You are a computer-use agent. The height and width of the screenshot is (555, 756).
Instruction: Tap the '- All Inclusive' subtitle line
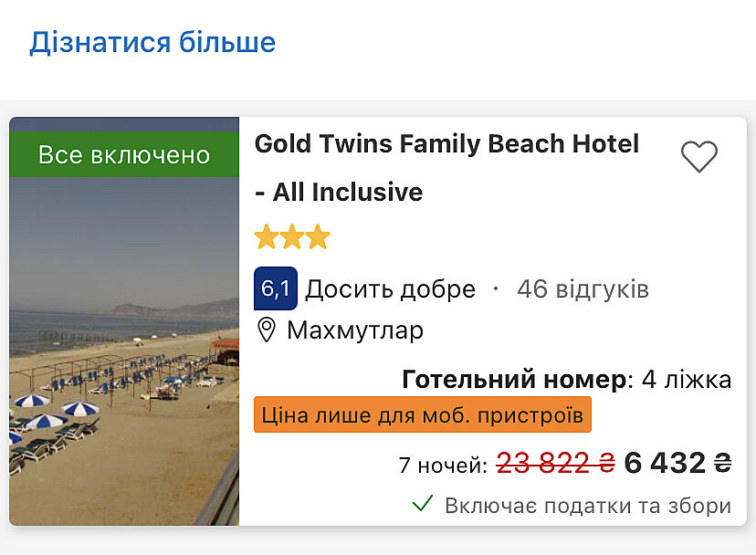point(339,193)
